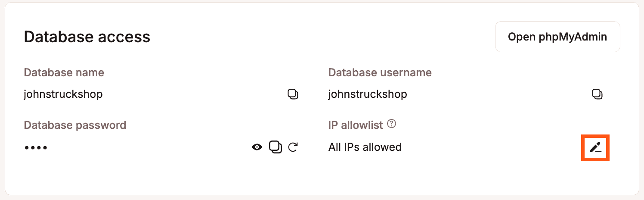Click the masked password dots
This screenshot has width=644, height=200.
pyautogui.click(x=36, y=148)
